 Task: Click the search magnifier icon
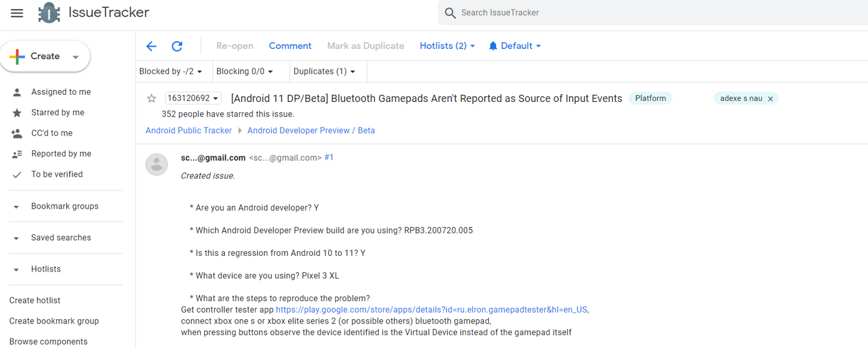click(450, 13)
